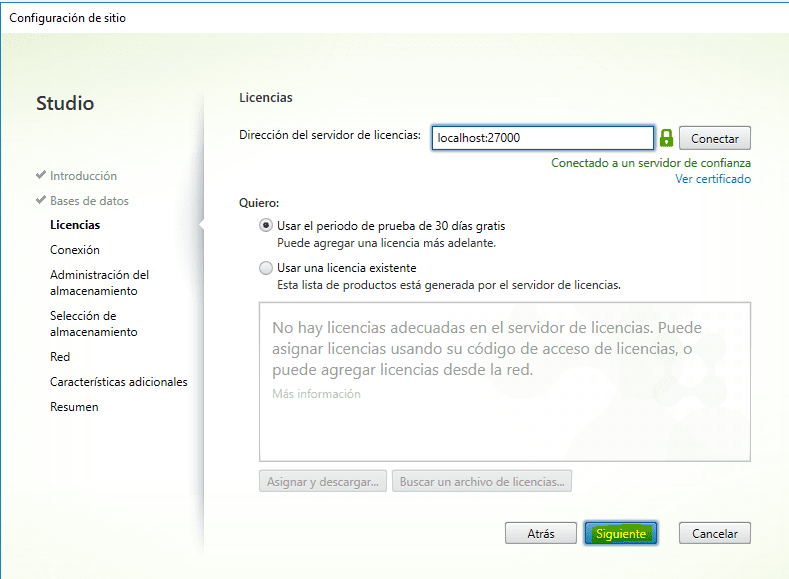Go to the Red step
Screen dimensions: 789x579
pos(60,357)
